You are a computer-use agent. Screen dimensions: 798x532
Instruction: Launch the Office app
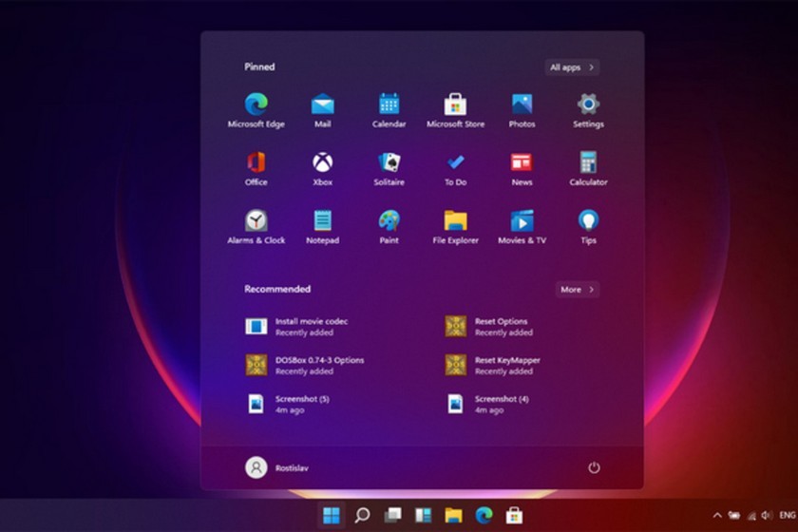(x=256, y=168)
